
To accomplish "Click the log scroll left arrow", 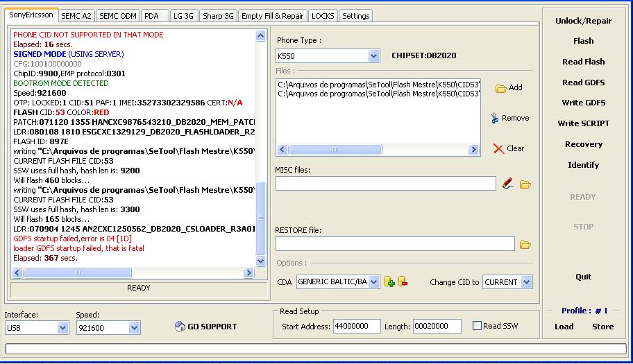I will [17, 273].
